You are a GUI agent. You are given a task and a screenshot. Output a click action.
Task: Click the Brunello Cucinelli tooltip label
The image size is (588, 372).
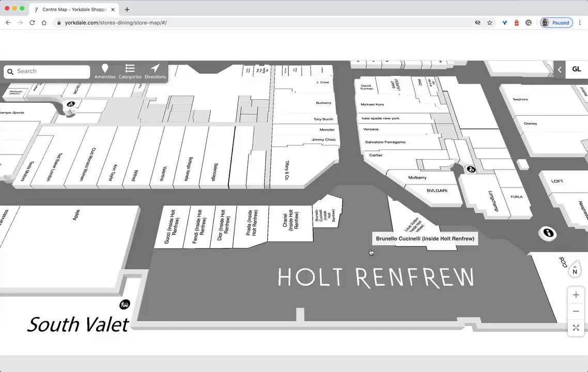[x=425, y=239]
